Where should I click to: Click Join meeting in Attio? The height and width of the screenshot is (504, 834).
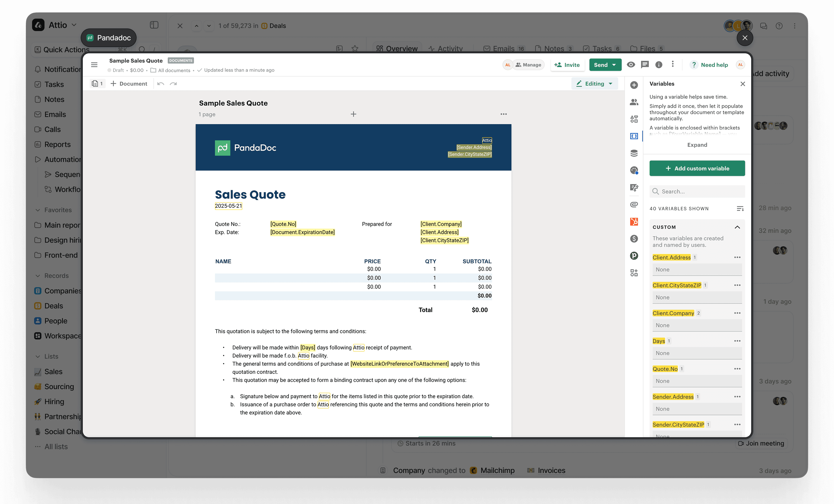(x=761, y=443)
